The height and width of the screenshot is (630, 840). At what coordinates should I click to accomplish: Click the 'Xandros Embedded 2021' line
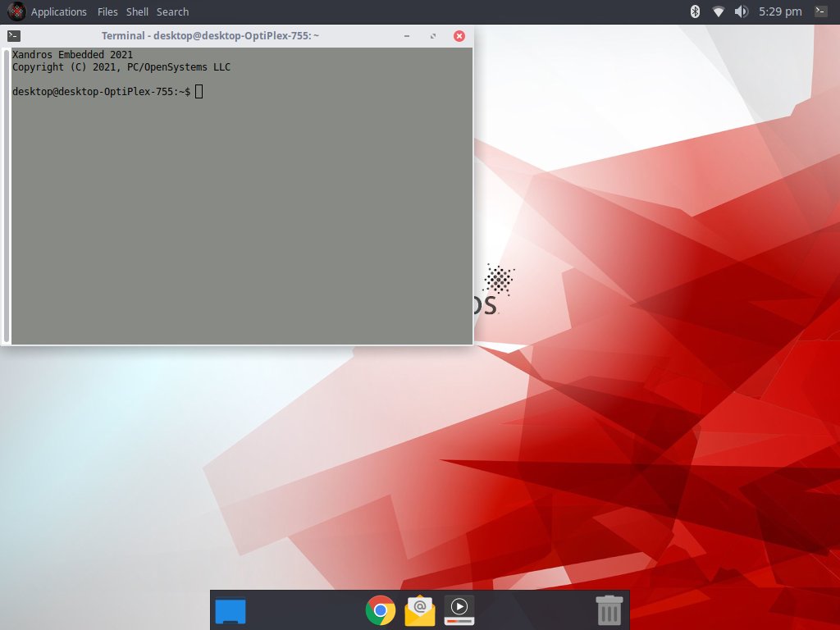72,55
